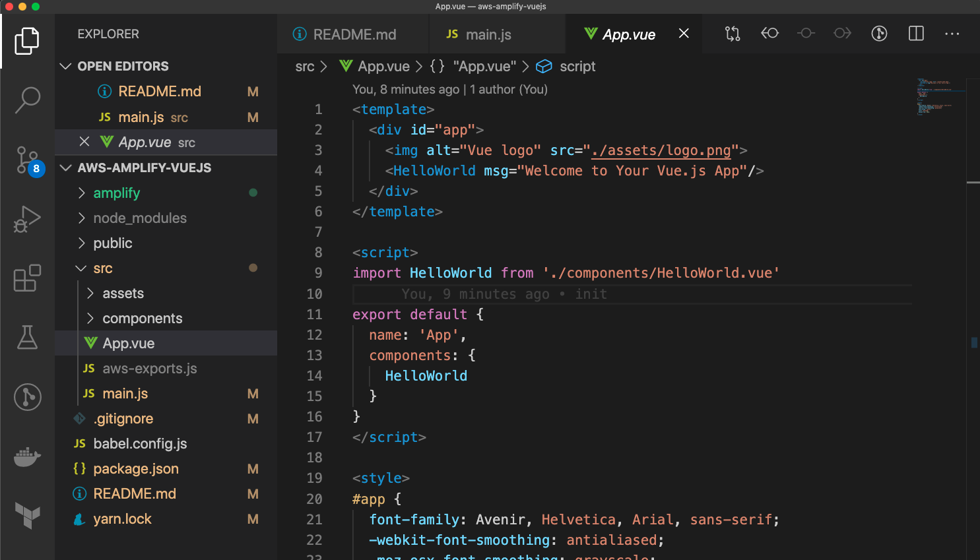Image resolution: width=980 pixels, height=560 pixels.
Task: Open previous revision with left arrow icon
Action: click(769, 33)
